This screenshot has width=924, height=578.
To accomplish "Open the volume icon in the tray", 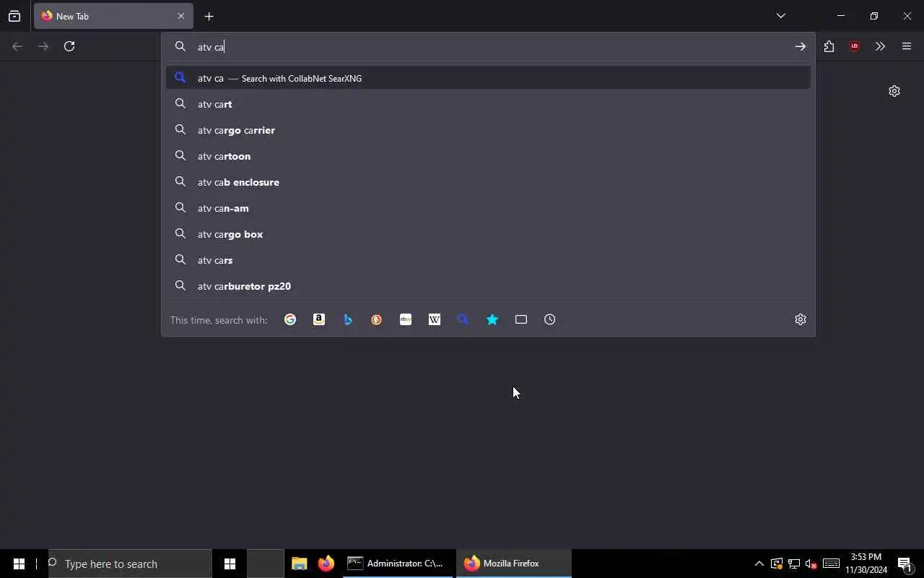I will click(x=811, y=564).
